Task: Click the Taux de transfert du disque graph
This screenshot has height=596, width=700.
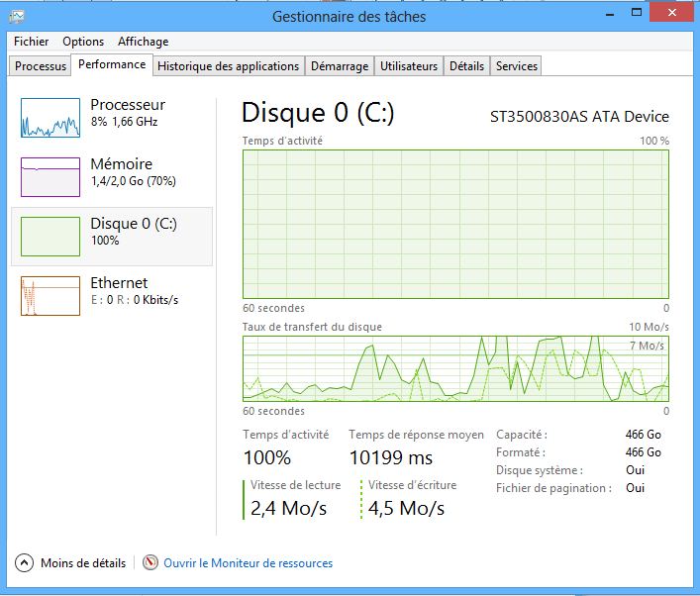Action: click(x=456, y=368)
